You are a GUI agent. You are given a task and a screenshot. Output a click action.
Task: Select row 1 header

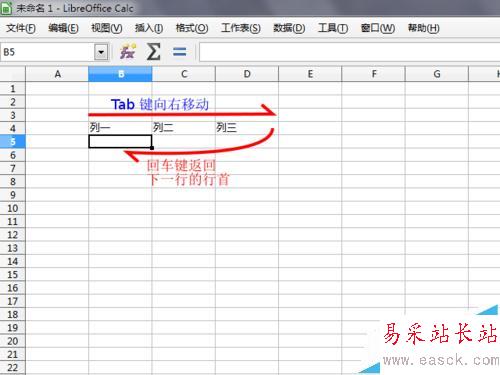click(x=13, y=88)
